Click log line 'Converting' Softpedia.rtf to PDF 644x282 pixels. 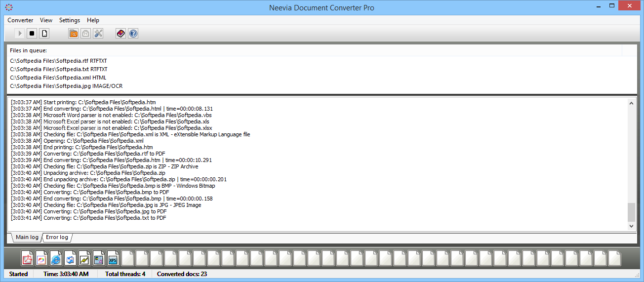[88, 154]
